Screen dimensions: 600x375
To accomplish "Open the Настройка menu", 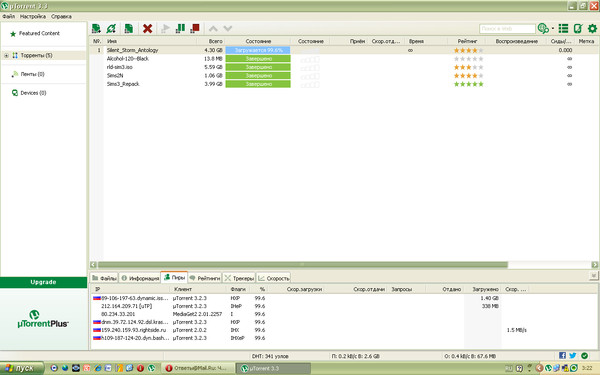I will click(33, 16).
